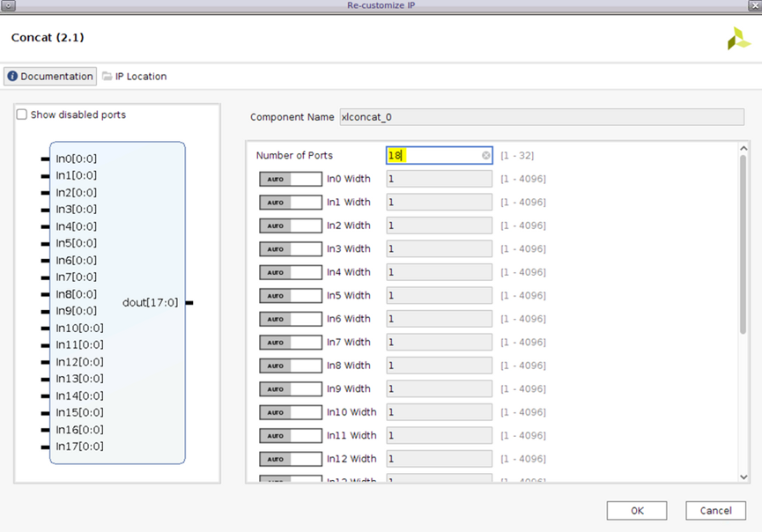Clear the Number of Ports field
Viewport: 762px width, 532px height.
click(485, 156)
